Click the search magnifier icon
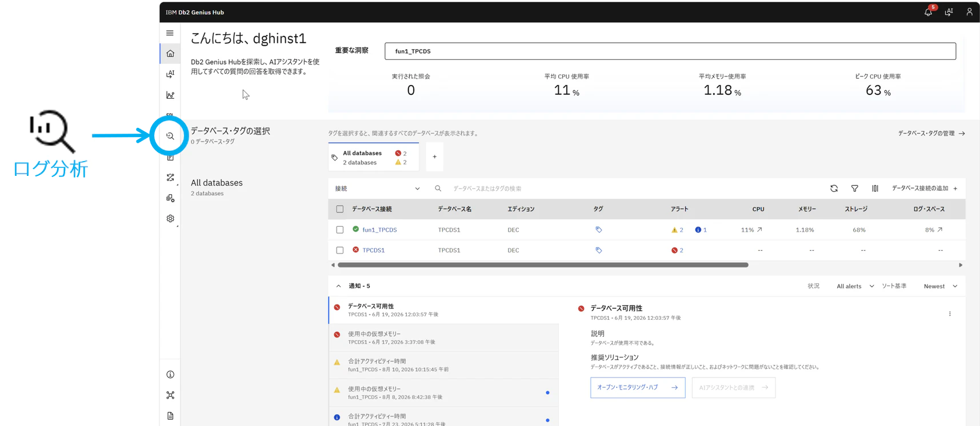Screen dimensions: 980x426 pos(438,188)
